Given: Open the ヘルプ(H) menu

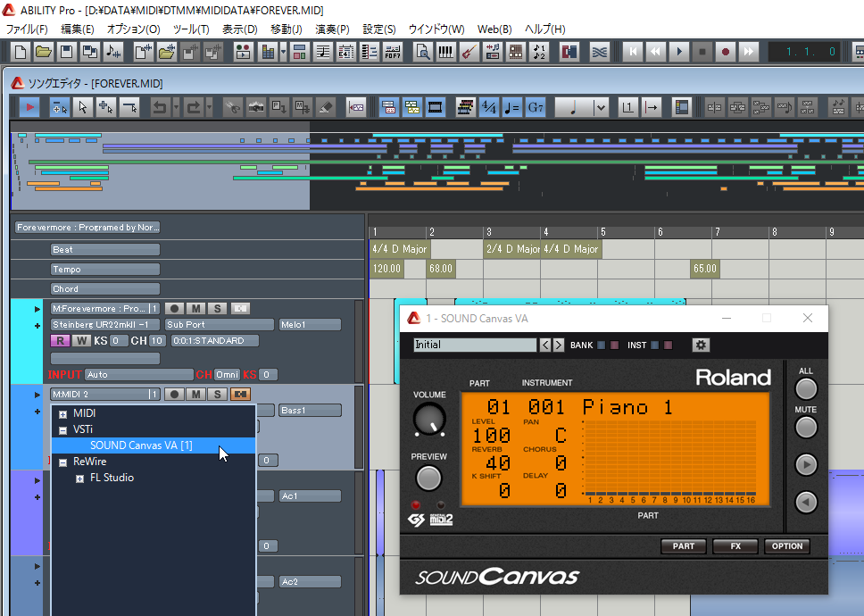Looking at the screenshot, I should (544, 29).
